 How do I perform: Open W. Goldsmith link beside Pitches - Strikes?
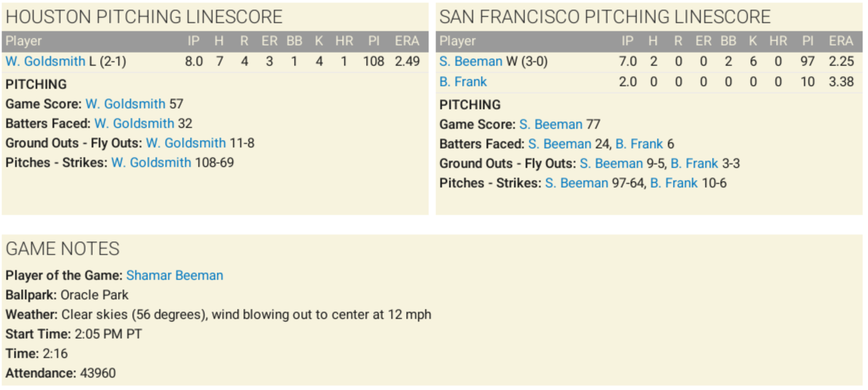[151, 163]
